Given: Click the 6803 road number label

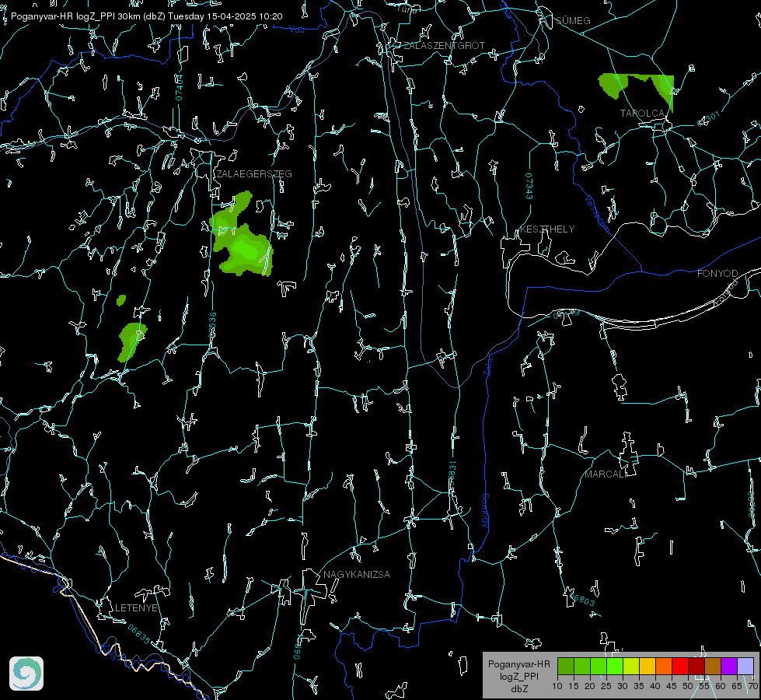Looking at the screenshot, I should point(582,600).
